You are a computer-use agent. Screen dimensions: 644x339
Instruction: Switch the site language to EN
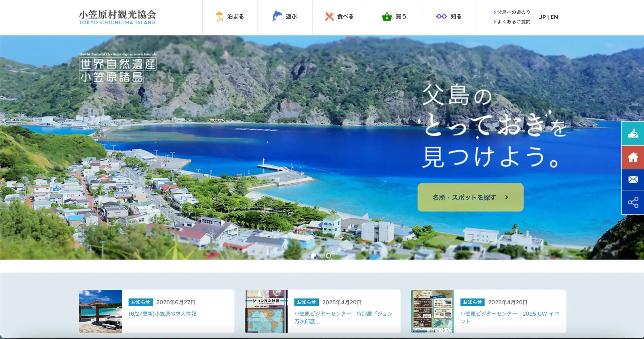(x=554, y=17)
